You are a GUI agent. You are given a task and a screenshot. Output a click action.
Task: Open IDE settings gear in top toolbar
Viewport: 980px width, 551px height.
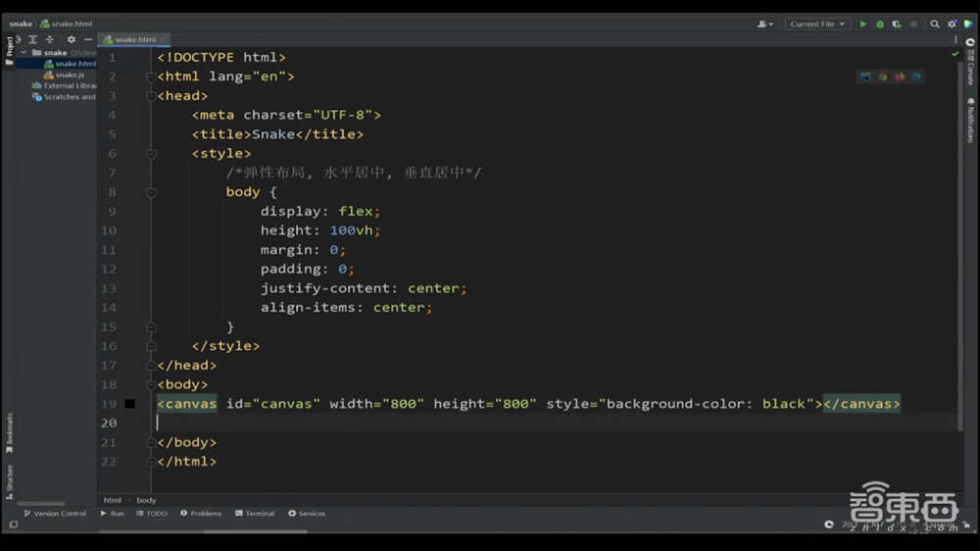[x=952, y=24]
